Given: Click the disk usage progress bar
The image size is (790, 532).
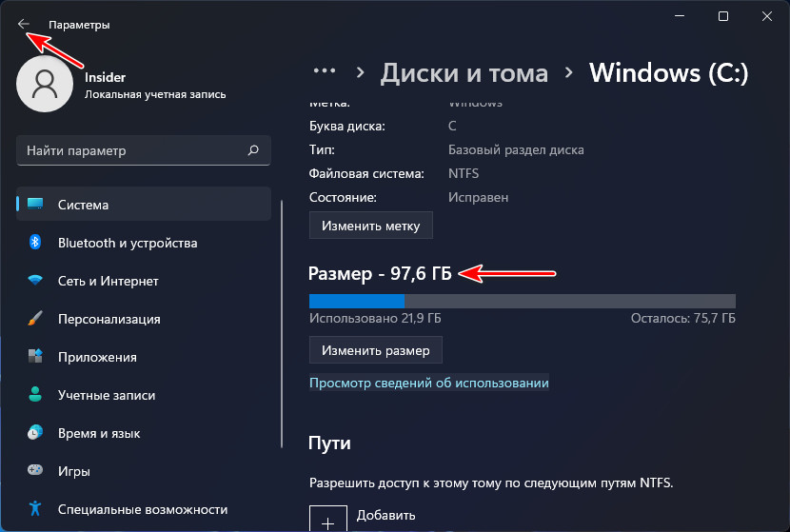Looking at the screenshot, I should click(x=522, y=302).
